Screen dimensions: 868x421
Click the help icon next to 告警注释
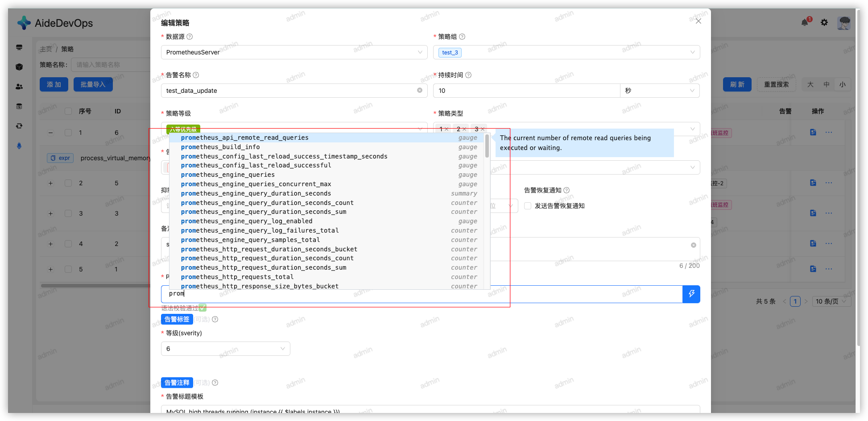[x=215, y=383]
